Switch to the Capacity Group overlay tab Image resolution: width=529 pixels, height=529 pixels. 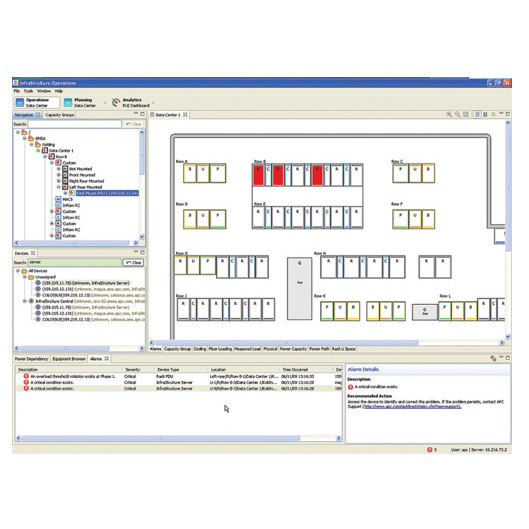(x=177, y=349)
